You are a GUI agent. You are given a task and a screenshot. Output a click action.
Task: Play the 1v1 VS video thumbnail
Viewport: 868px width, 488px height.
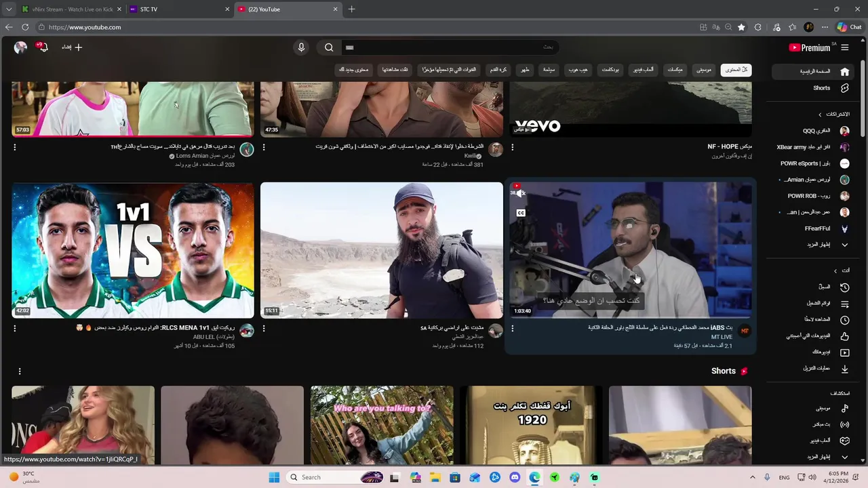[133, 250]
